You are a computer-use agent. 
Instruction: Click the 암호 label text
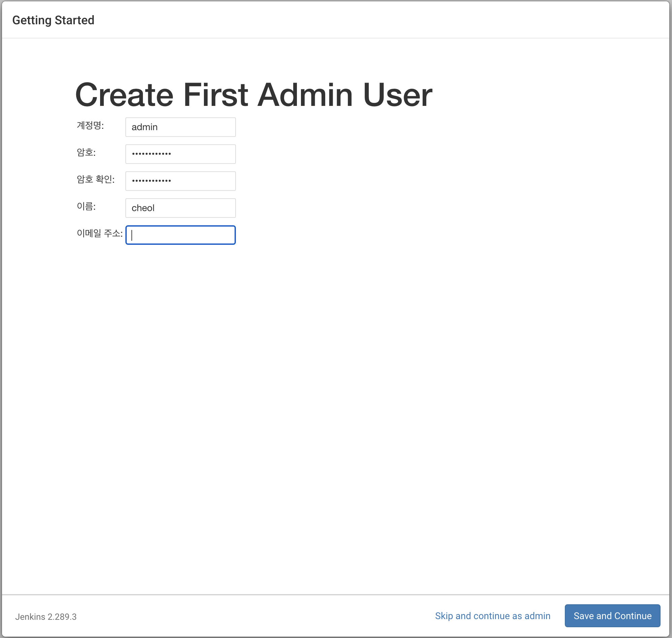point(86,152)
